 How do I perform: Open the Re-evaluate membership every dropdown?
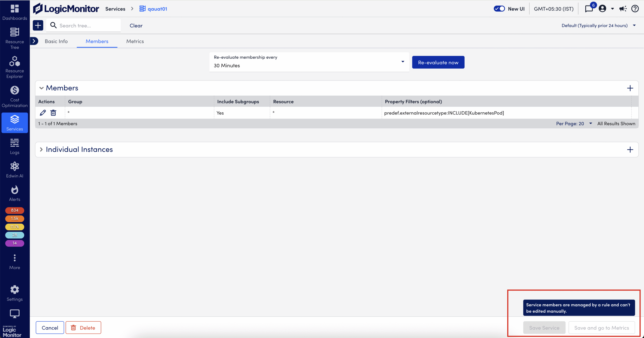pyautogui.click(x=309, y=62)
